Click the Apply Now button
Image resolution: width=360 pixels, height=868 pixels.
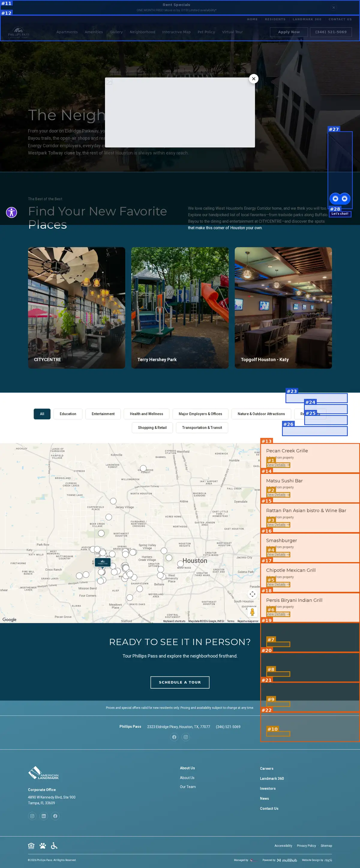(x=289, y=32)
